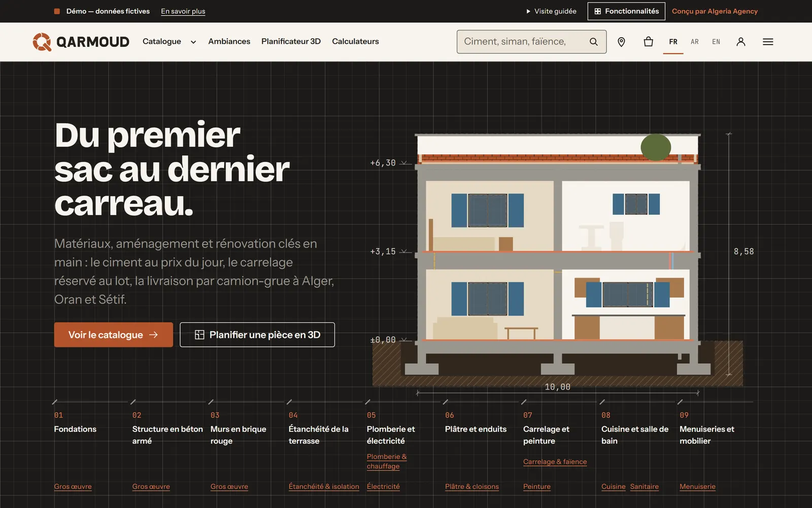Switch language to AR

tap(695, 42)
